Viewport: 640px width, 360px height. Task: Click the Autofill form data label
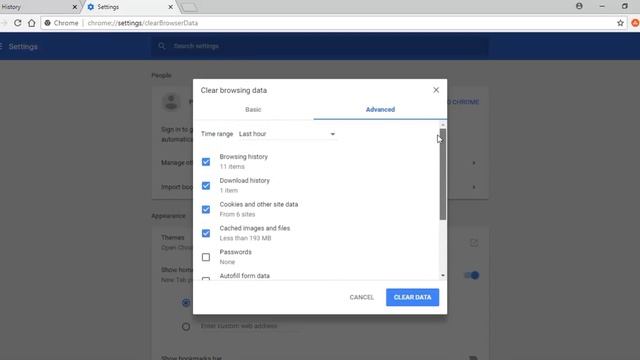pos(244,276)
